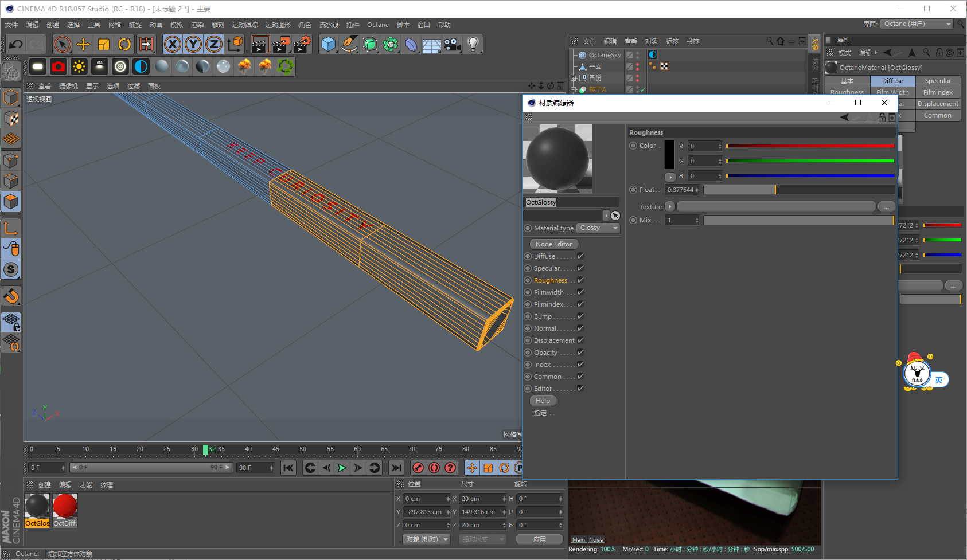Toggle X axis lock
The height and width of the screenshot is (560, 967).
click(173, 44)
